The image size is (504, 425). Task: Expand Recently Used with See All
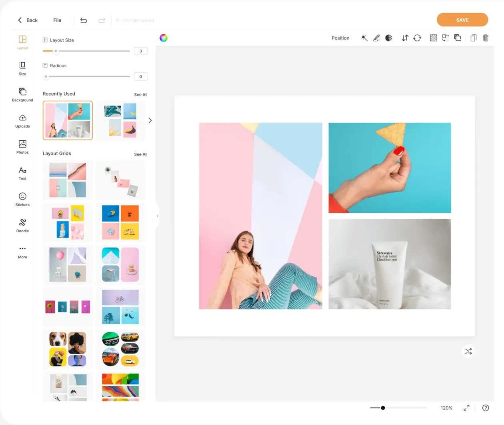click(140, 94)
